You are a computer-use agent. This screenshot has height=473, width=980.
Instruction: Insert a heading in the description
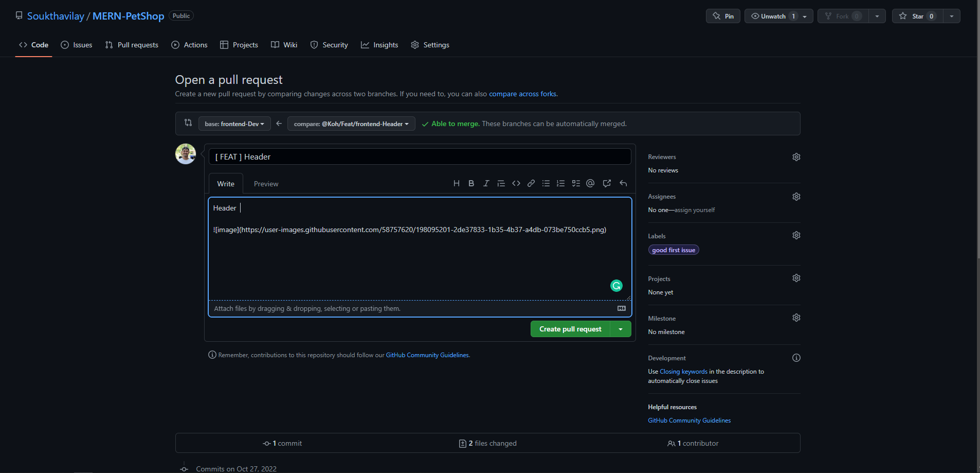tap(456, 183)
